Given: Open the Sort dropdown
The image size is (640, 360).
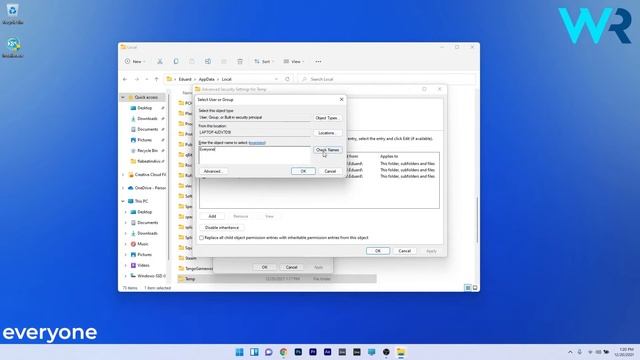Looking at the screenshot, I should [263, 61].
